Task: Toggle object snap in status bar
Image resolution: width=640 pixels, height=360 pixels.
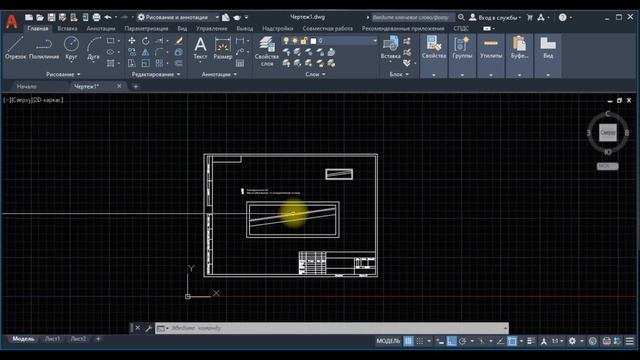Action: tap(512, 341)
